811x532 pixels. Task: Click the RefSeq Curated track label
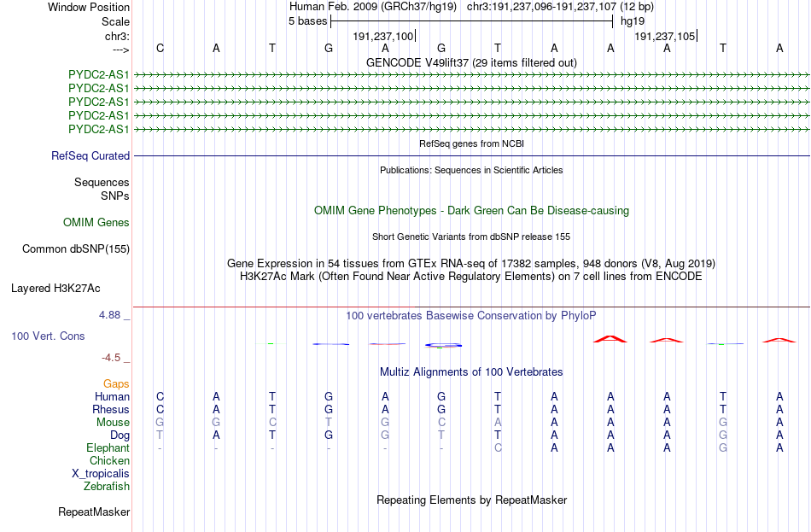point(90,155)
